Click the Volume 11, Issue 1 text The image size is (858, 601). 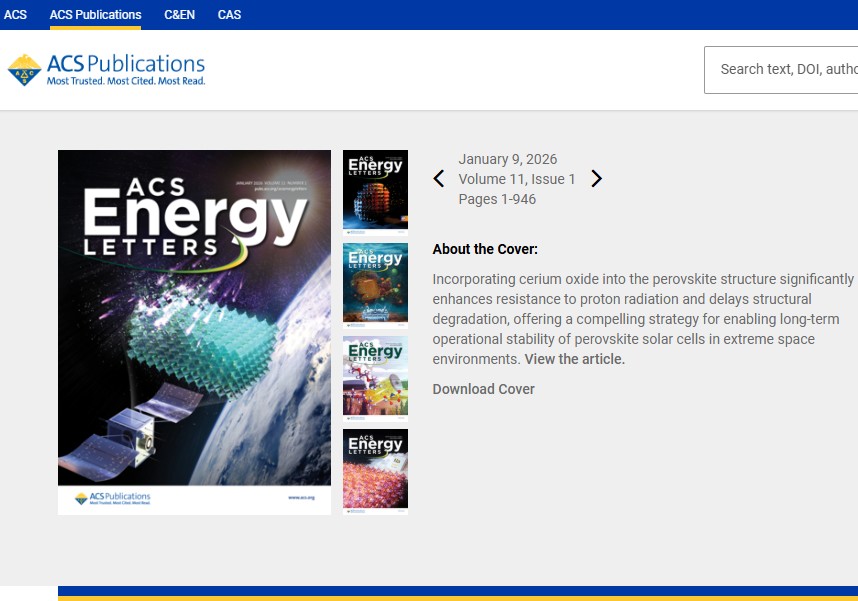click(517, 179)
